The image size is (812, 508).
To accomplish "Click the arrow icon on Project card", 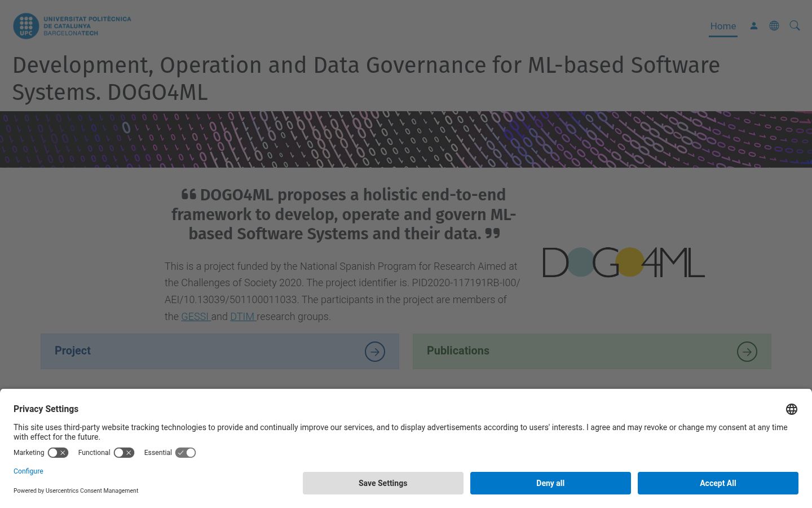I will click(375, 352).
